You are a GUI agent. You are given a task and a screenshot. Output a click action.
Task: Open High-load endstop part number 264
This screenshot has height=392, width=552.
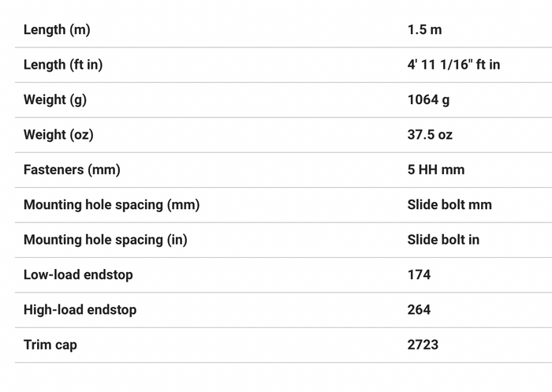click(x=419, y=310)
